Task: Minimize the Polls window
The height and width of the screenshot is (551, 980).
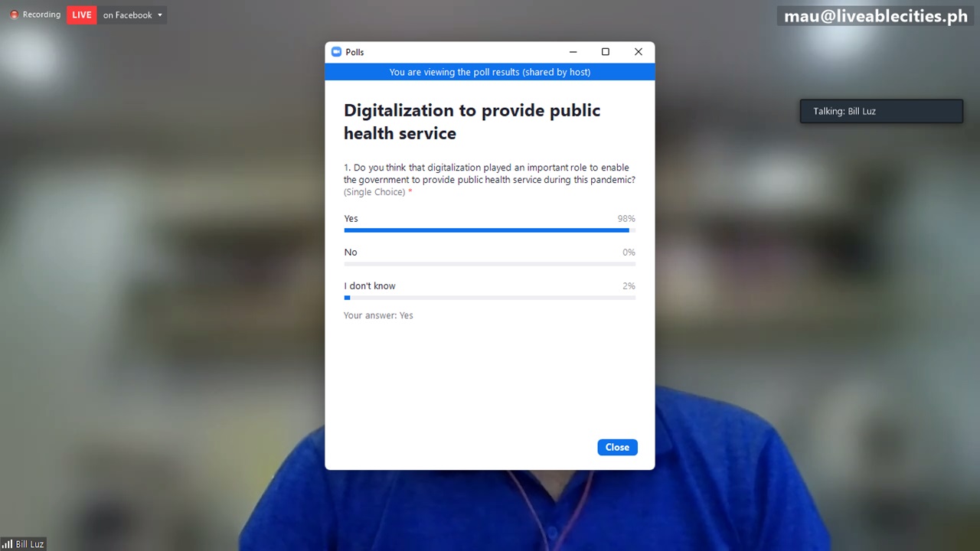Action: pyautogui.click(x=573, y=52)
